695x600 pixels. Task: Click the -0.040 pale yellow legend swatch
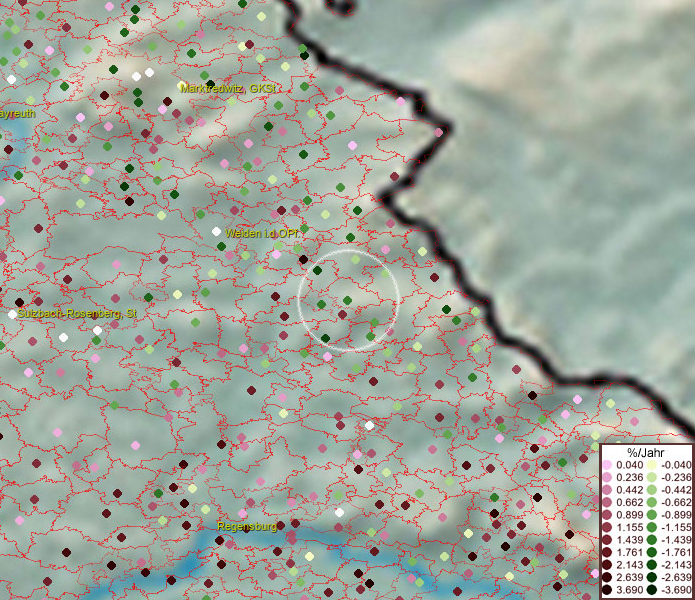pyautogui.click(x=651, y=464)
